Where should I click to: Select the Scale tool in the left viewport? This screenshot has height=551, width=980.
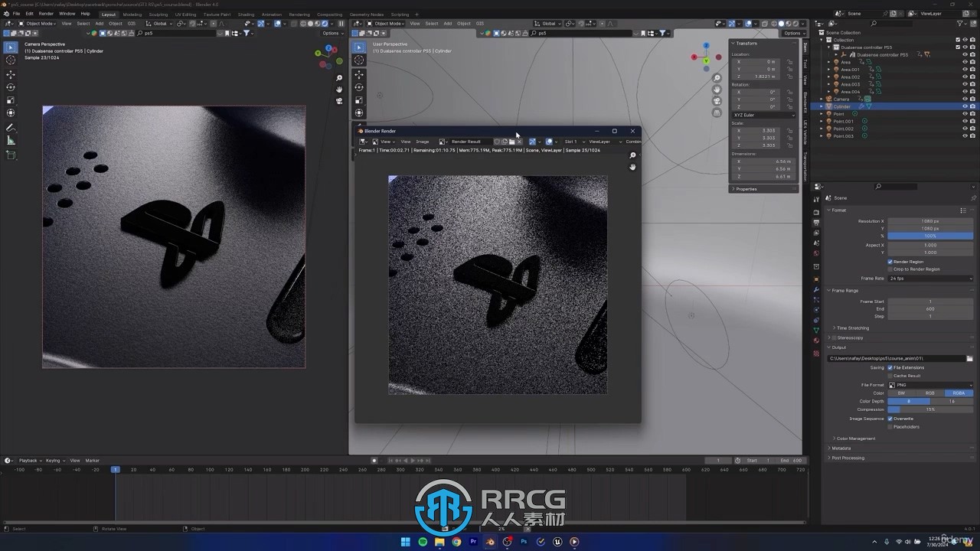coord(11,100)
